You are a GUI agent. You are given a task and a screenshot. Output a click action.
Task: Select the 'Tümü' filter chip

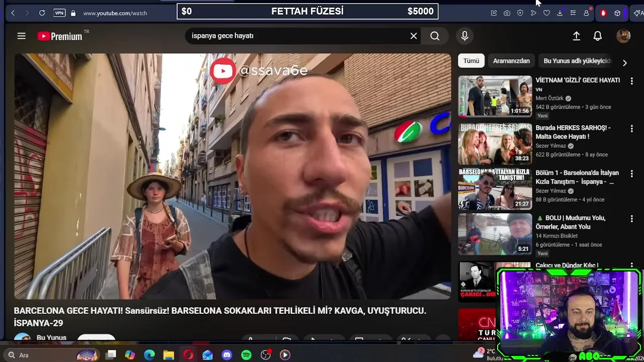pyautogui.click(x=471, y=61)
